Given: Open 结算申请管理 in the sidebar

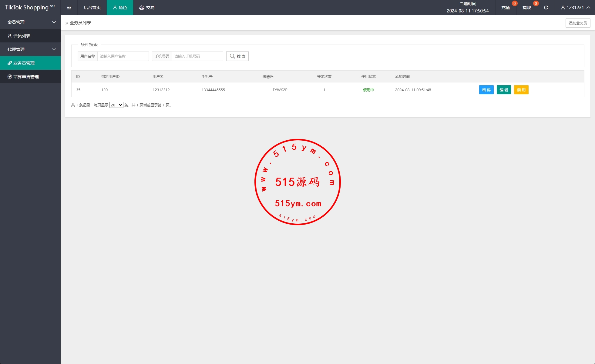Looking at the screenshot, I should coord(26,77).
